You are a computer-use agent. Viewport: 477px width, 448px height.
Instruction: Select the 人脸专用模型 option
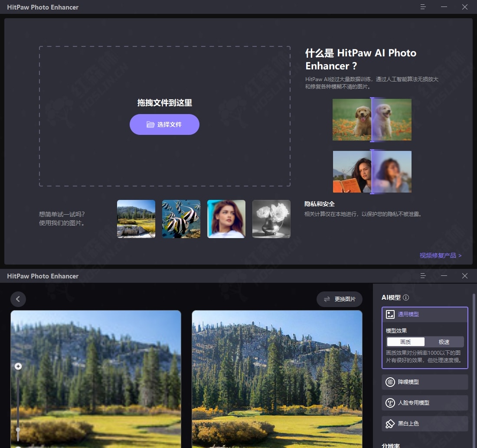[425, 402]
